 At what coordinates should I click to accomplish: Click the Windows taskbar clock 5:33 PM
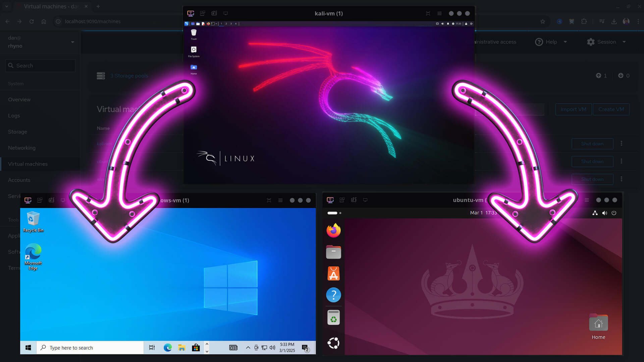pyautogui.click(x=287, y=348)
